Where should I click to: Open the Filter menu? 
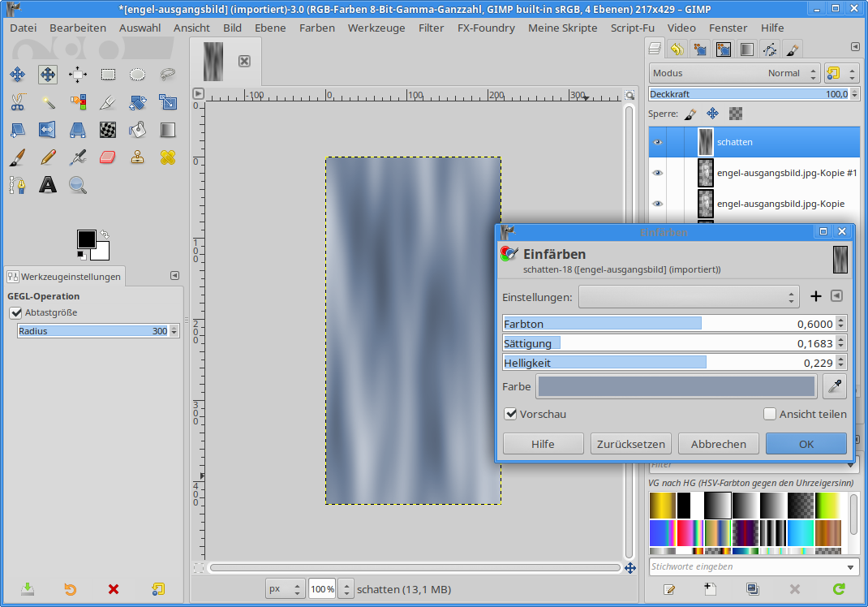[431, 28]
